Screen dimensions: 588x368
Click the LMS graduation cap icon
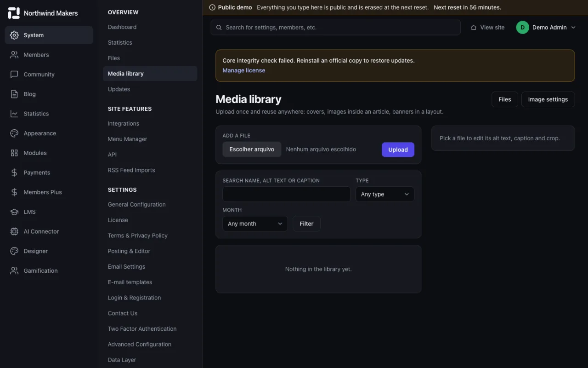[14, 212]
